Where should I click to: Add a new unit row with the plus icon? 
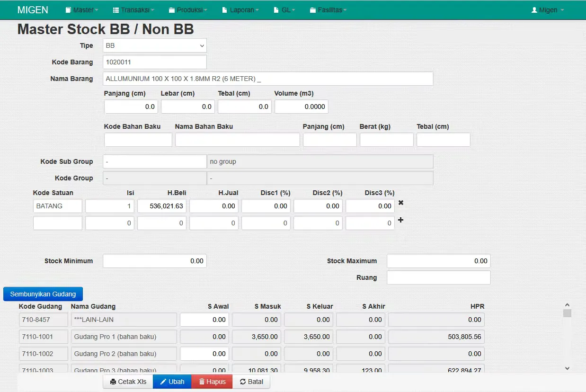pos(400,220)
